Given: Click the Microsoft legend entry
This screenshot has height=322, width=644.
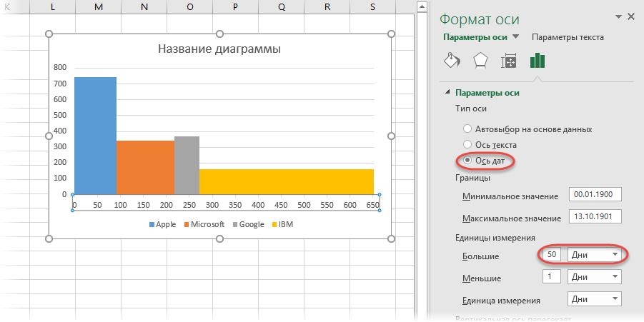Looking at the screenshot, I should (204, 224).
